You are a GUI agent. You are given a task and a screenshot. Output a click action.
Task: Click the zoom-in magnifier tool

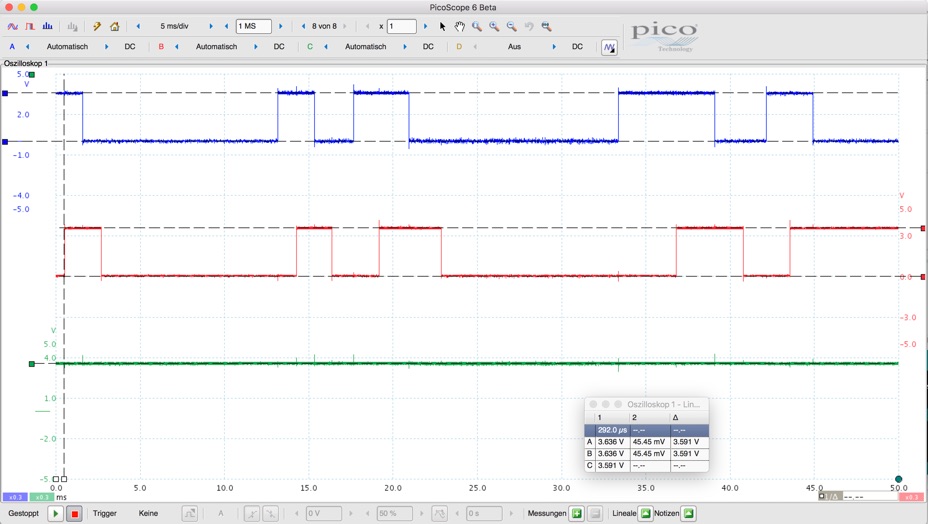tap(494, 26)
